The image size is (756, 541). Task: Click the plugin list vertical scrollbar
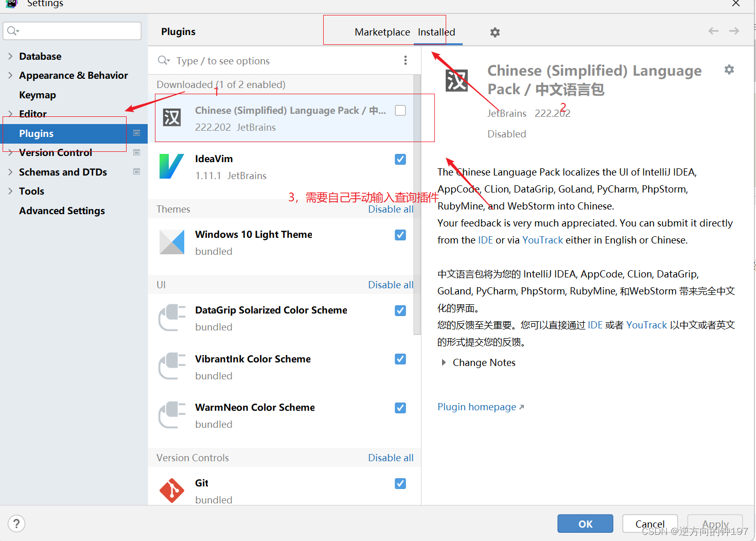coord(417,205)
